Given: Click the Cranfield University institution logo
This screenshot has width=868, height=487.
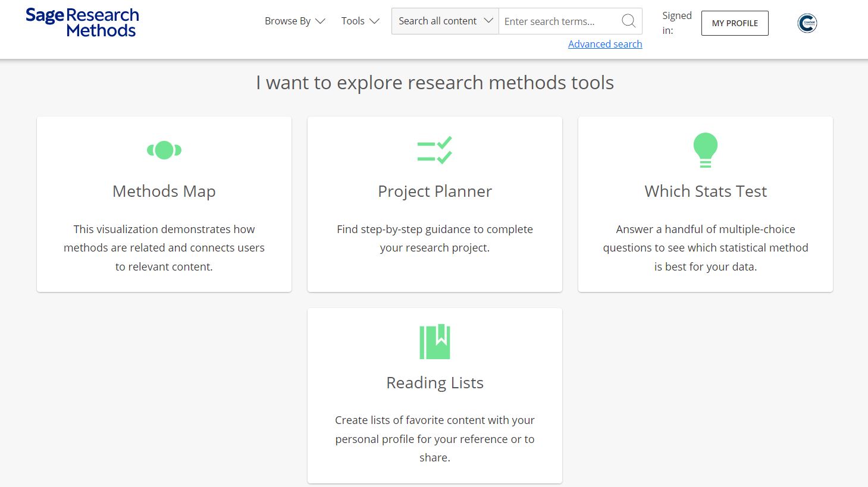Looking at the screenshot, I should (806, 23).
